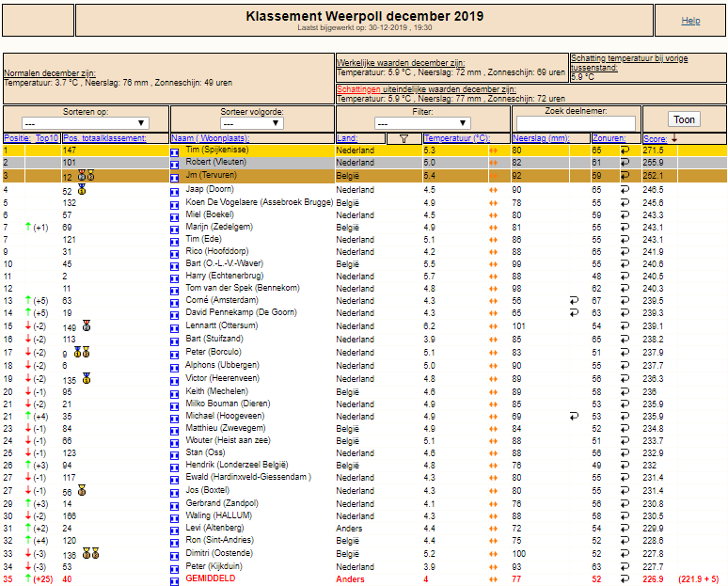Click the orange arrows icon in Robert (Vleuten) row
Screen dimensions: 728x586
point(493,163)
